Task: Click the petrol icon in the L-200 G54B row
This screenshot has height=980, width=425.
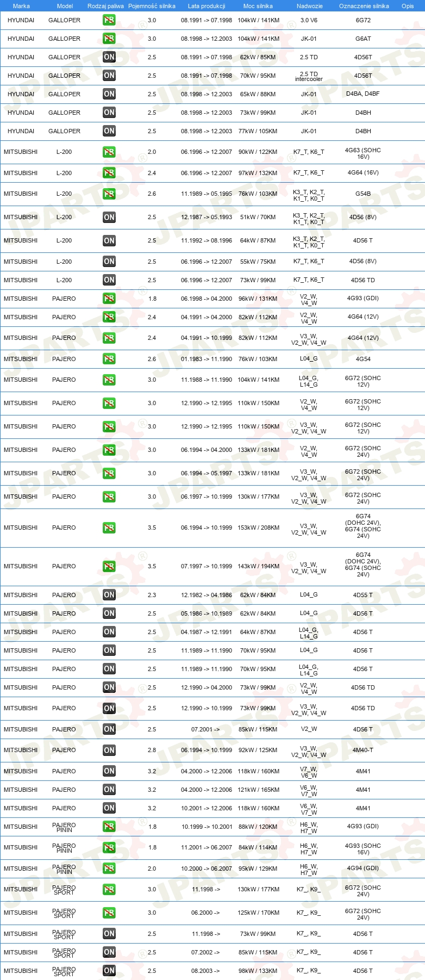Action: pos(109,194)
